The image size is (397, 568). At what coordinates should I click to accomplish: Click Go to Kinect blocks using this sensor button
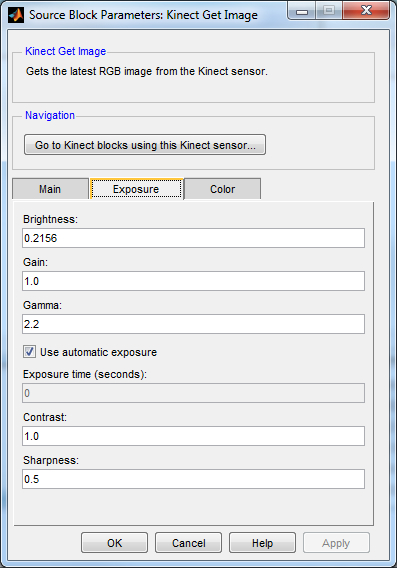tap(145, 145)
